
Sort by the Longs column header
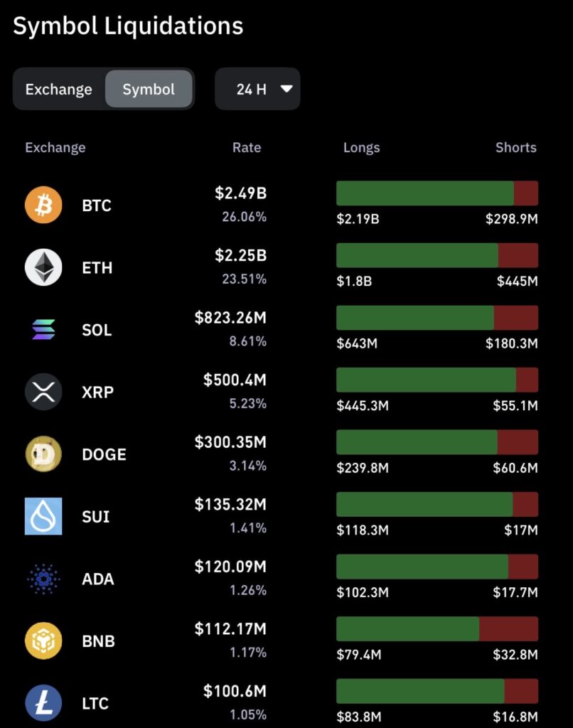pos(361,148)
